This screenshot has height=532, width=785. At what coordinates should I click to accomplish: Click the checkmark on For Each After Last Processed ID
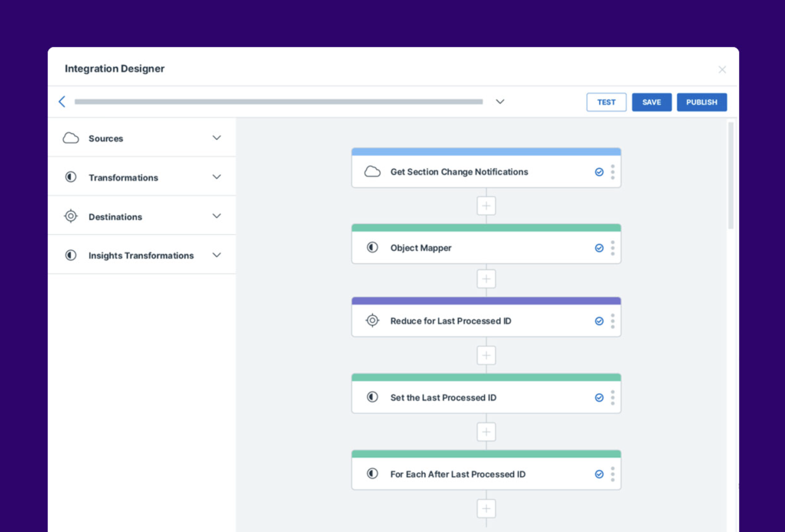[x=599, y=474]
